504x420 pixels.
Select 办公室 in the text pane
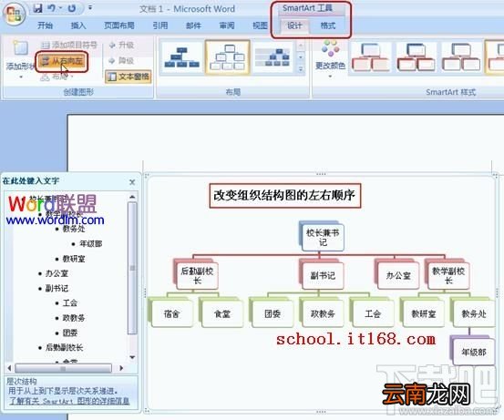click(57, 273)
